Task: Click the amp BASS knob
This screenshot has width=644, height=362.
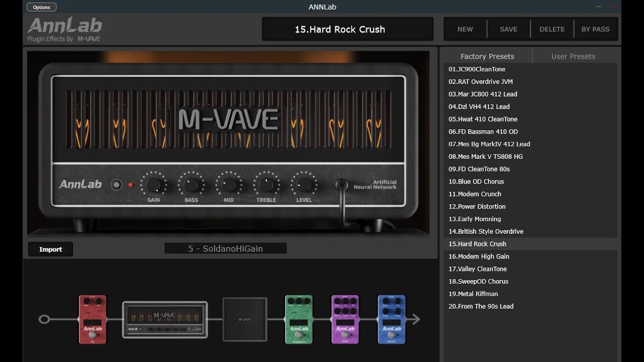Action: coord(191,185)
